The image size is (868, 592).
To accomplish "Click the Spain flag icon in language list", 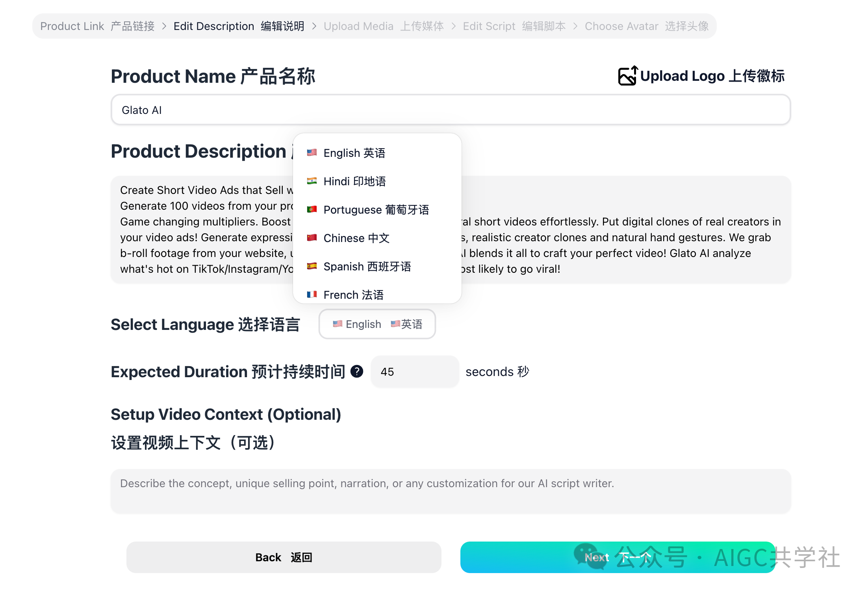I will (x=312, y=266).
